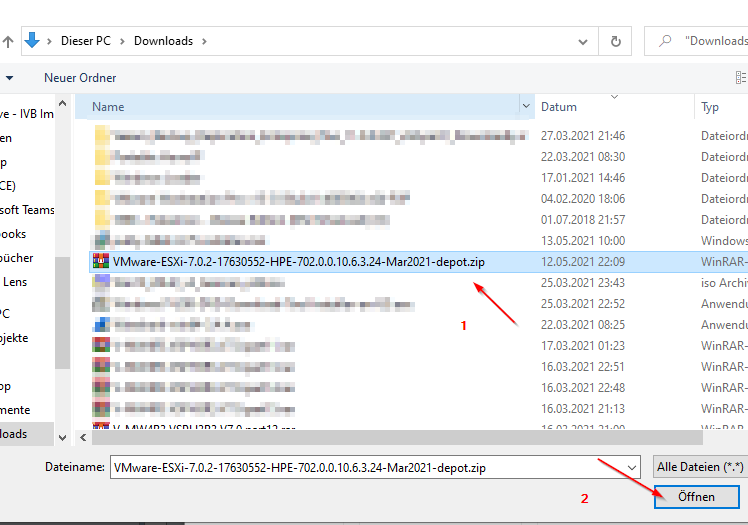Select folder dated 01.07.2018 21:57
Screen dimensions: 748x525
pos(102,219)
